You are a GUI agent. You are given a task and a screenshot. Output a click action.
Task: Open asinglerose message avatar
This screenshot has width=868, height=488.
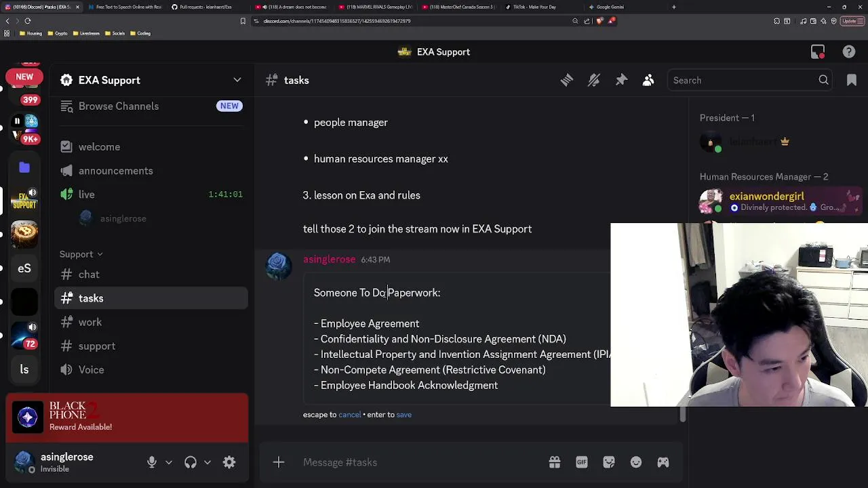pyautogui.click(x=279, y=266)
